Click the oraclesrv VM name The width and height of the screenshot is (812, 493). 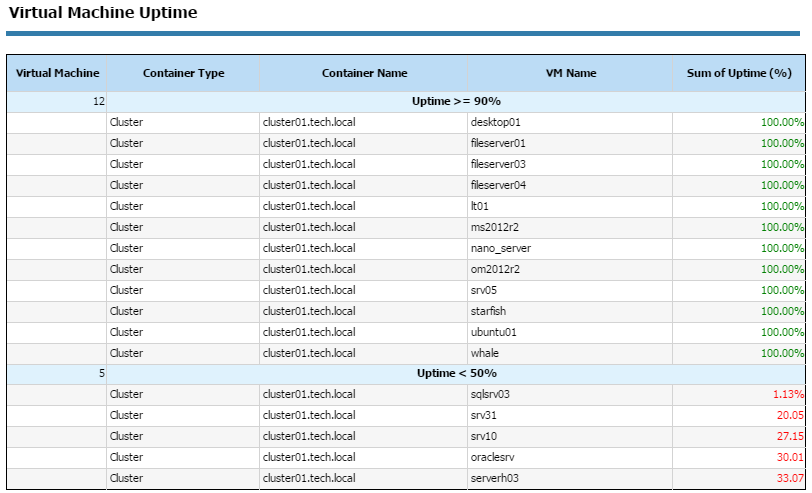coord(492,457)
